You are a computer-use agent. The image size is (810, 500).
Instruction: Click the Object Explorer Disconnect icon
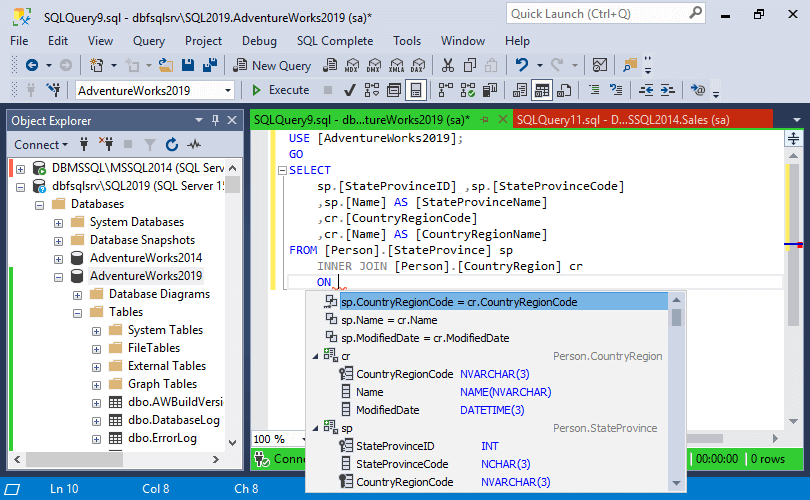pyautogui.click(x=106, y=145)
